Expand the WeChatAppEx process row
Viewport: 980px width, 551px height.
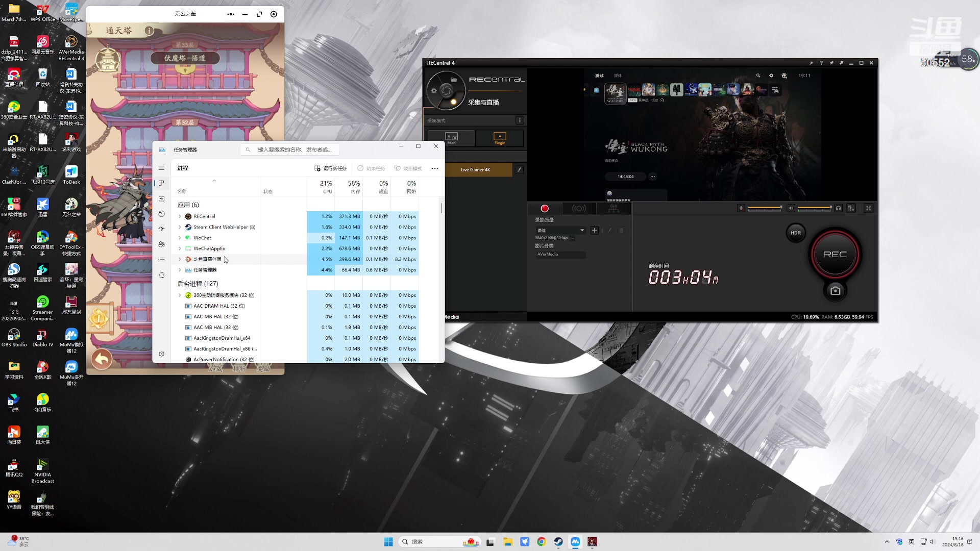coord(180,248)
